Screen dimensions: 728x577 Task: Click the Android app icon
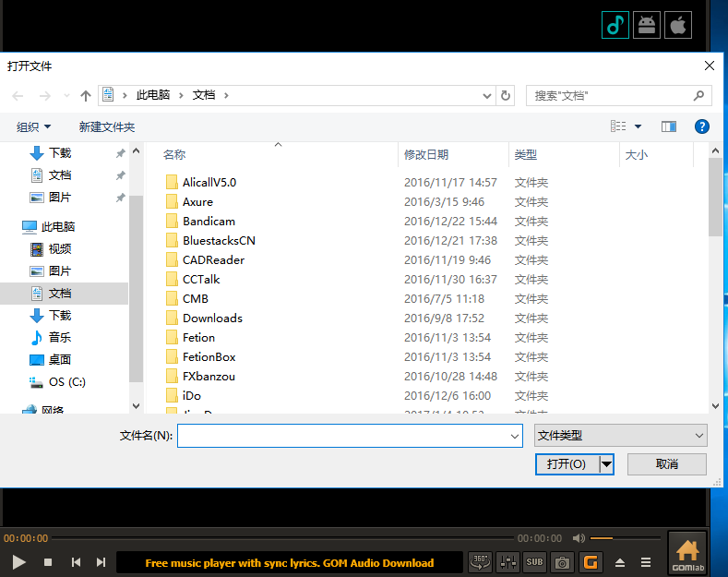tap(647, 25)
